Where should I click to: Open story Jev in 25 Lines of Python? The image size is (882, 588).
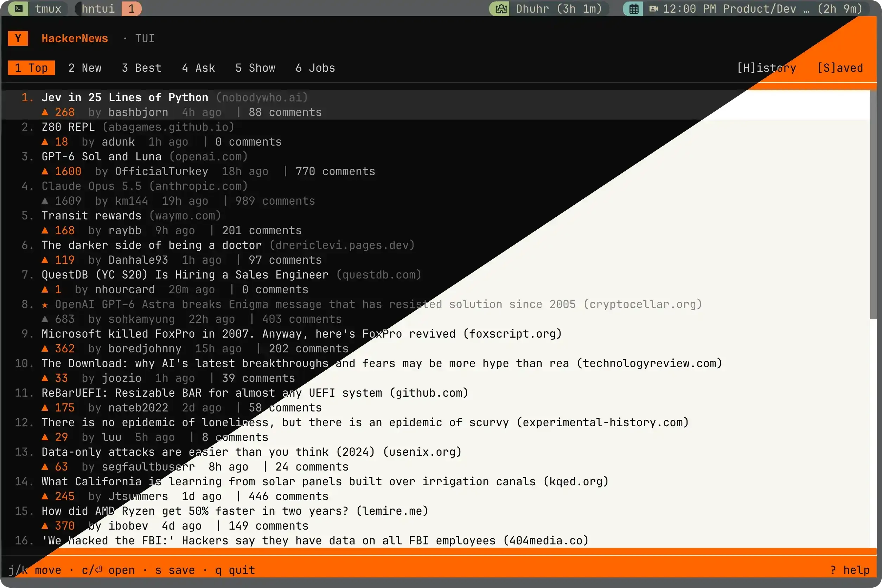[x=125, y=97]
